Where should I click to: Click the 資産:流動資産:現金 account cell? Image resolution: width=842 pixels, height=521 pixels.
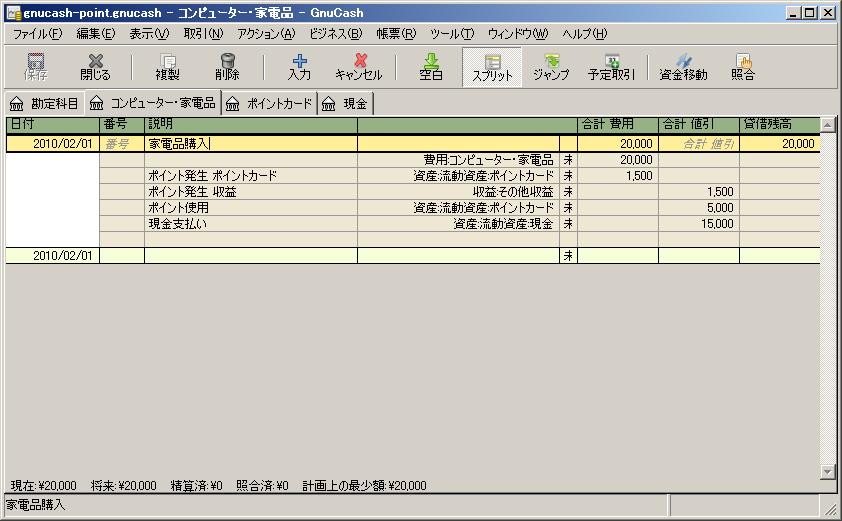point(459,223)
